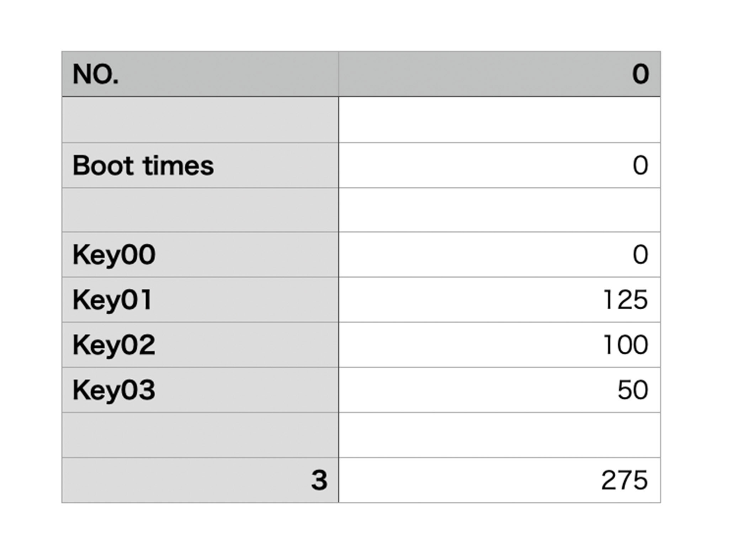Click empty value cell above Key00 value
This screenshot has width=747, height=560.
tap(499, 210)
